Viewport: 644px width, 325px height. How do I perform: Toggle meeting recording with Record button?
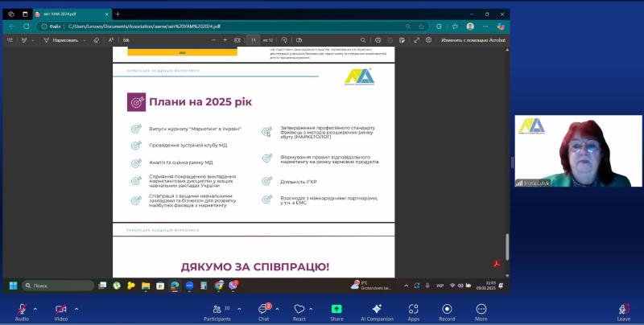pos(446,310)
